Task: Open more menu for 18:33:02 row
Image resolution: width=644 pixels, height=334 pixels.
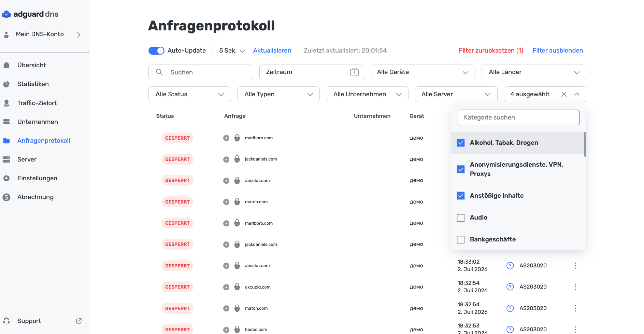Action: point(575,266)
